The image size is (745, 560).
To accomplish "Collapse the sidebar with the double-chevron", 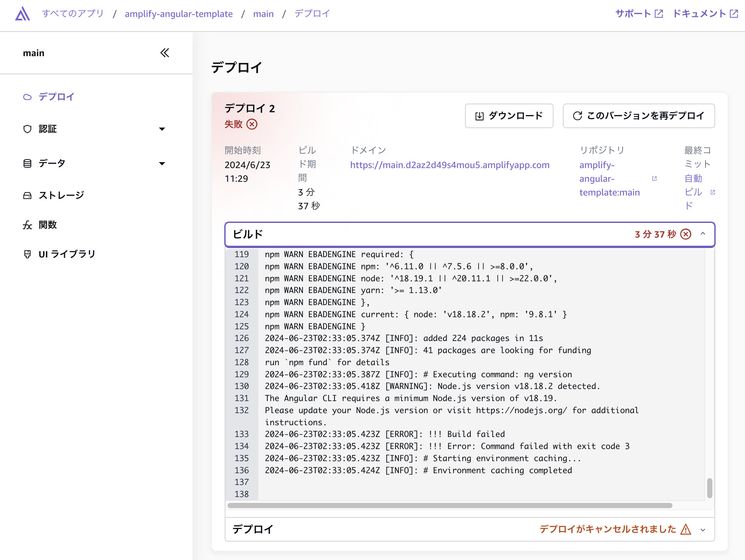I will [165, 53].
